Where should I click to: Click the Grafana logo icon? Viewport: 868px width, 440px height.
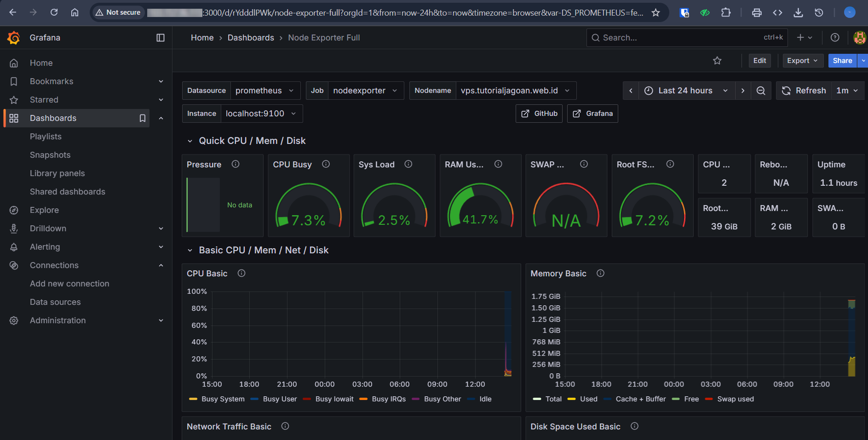pyautogui.click(x=14, y=38)
